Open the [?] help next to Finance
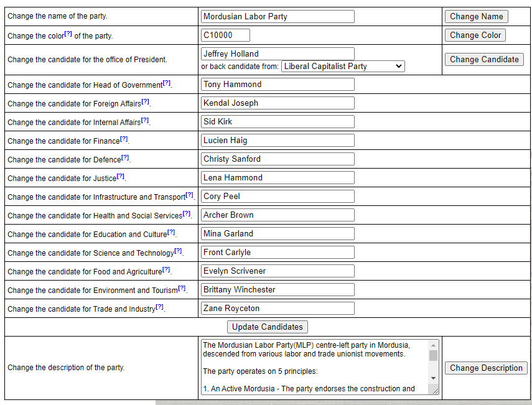Image resolution: width=532 pixels, height=405 pixels. (124, 139)
